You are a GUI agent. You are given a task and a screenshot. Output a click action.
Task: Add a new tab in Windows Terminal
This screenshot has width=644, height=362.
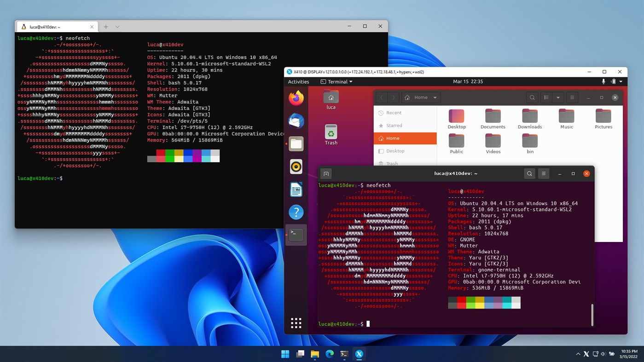coord(106,27)
